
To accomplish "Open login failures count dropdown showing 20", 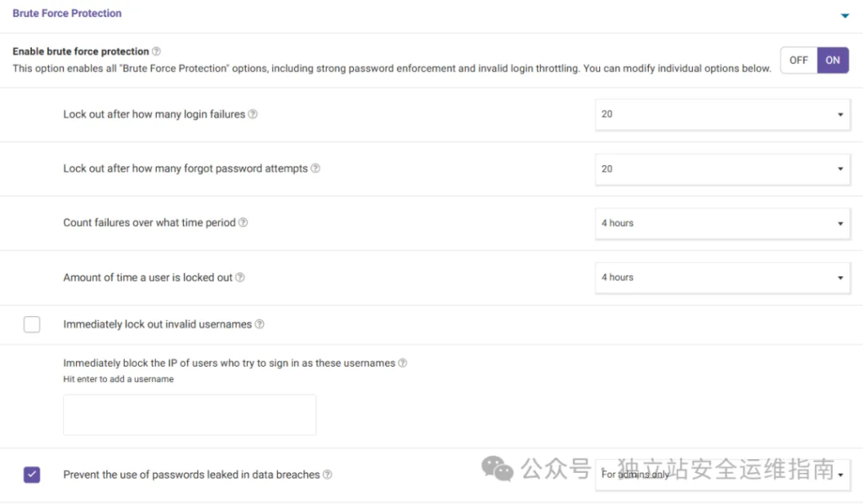I will [x=722, y=115].
